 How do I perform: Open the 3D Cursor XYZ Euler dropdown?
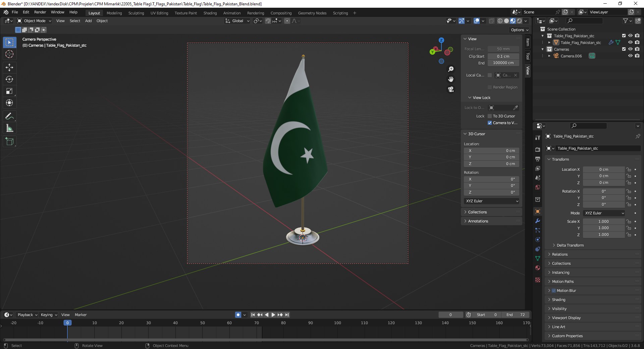point(492,201)
